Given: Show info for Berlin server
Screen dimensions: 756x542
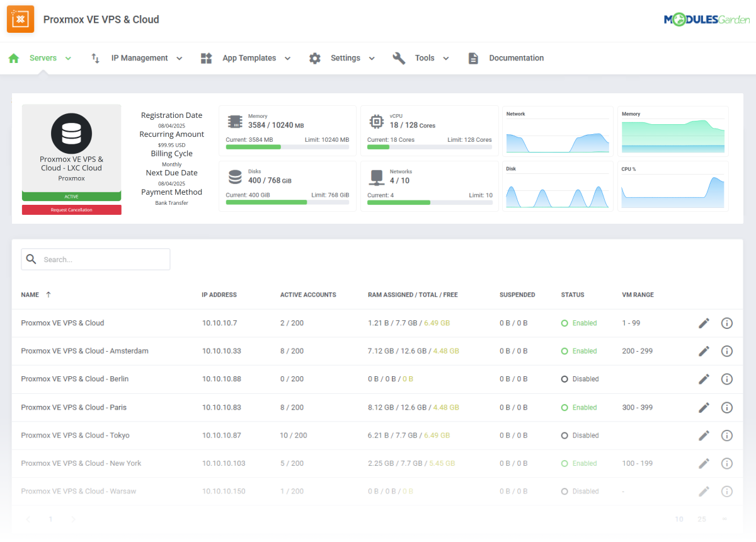Looking at the screenshot, I should [x=727, y=379].
